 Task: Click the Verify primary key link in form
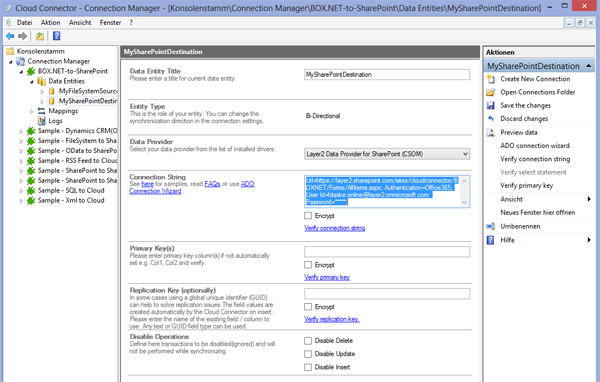click(x=327, y=277)
